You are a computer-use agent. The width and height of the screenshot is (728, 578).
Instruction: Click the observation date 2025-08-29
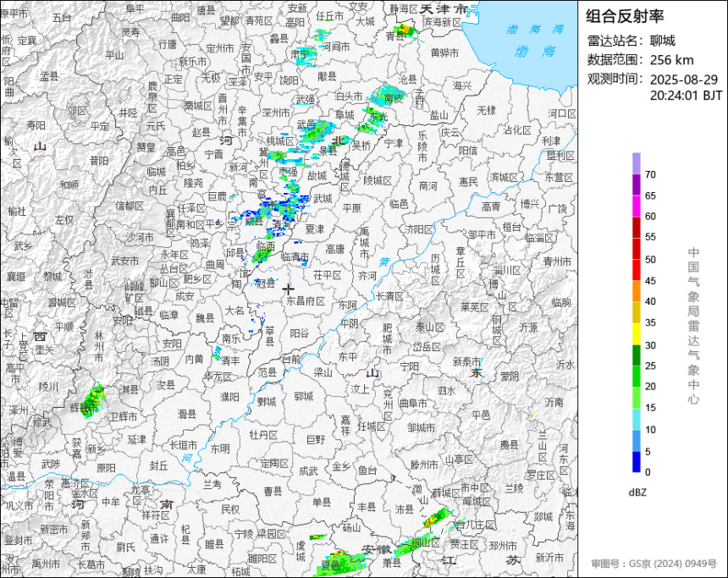[x=684, y=80]
